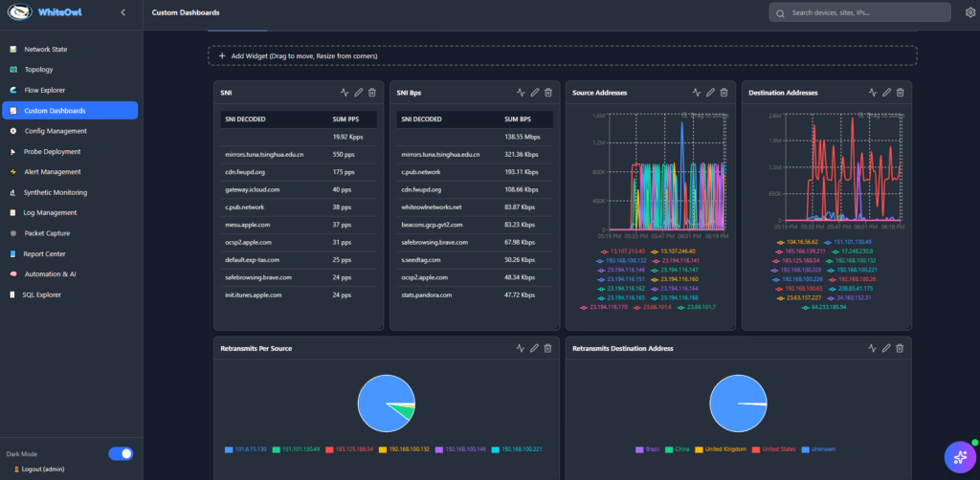Open Flow Explorer from the sidebar
Viewport: 980px width, 480px height.
[45, 90]
